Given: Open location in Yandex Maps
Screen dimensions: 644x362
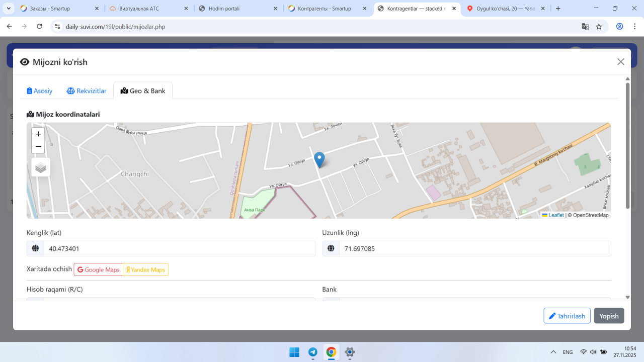Looking at the screenshot, I should (x=146, y=269).
